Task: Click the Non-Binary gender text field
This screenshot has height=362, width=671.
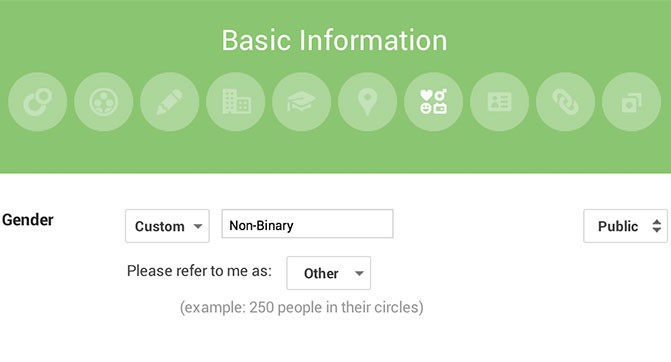Action: 307,224
